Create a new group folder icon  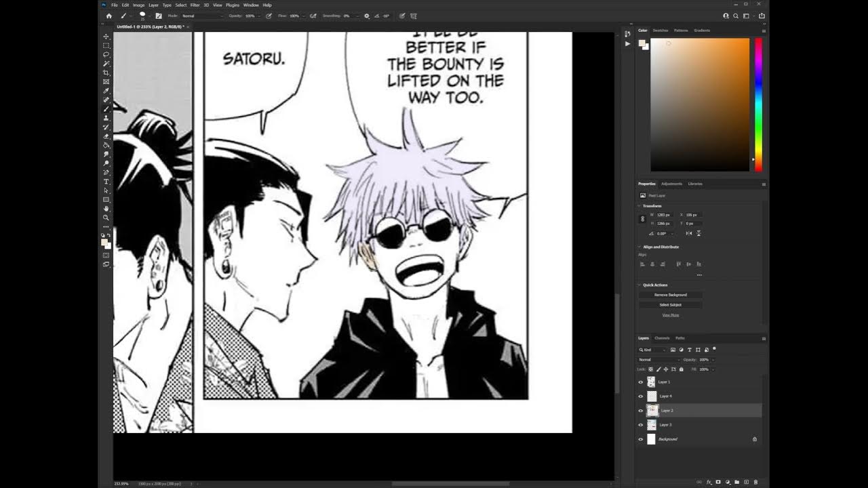[737, 482]
